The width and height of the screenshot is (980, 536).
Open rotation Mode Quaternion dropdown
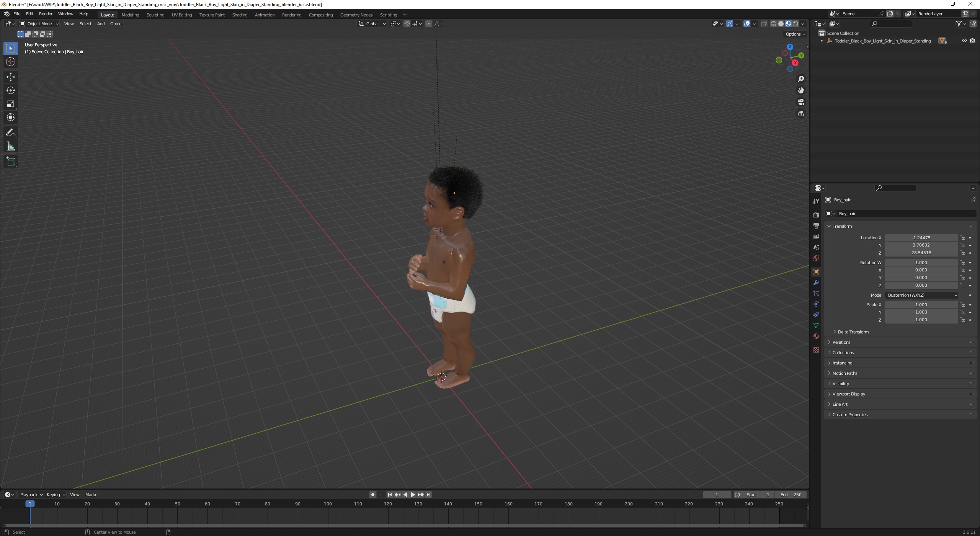click(921, 295)
